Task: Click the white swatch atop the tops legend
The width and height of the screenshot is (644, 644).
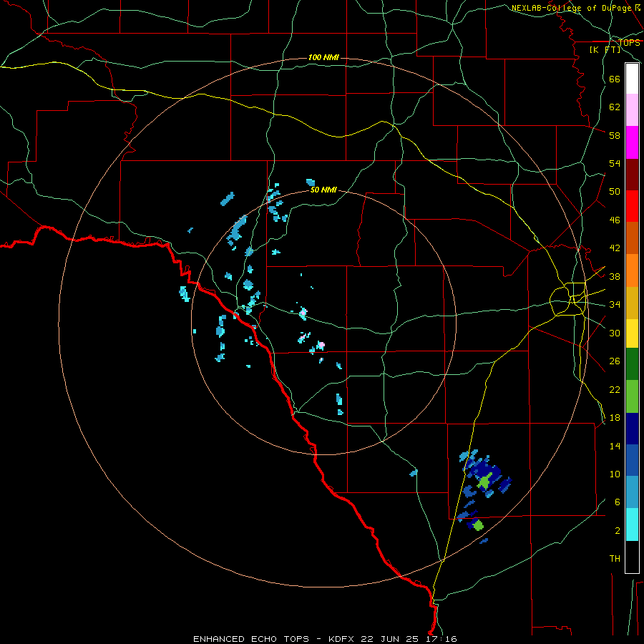Action: (x=632, y=79)
